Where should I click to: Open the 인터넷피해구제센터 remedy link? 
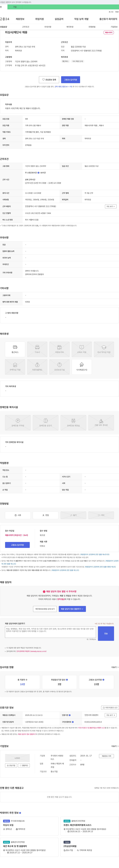pos(31,651)
